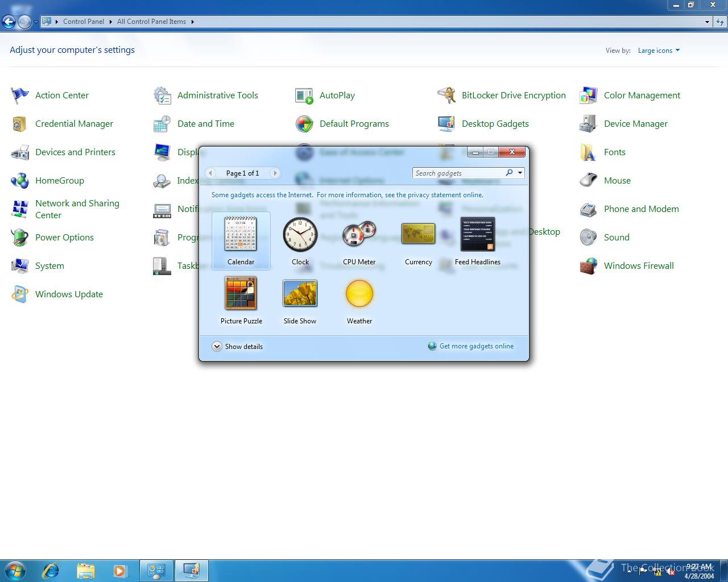Click Control Panel in the address breadcrumb

click(x=83, y=22)
